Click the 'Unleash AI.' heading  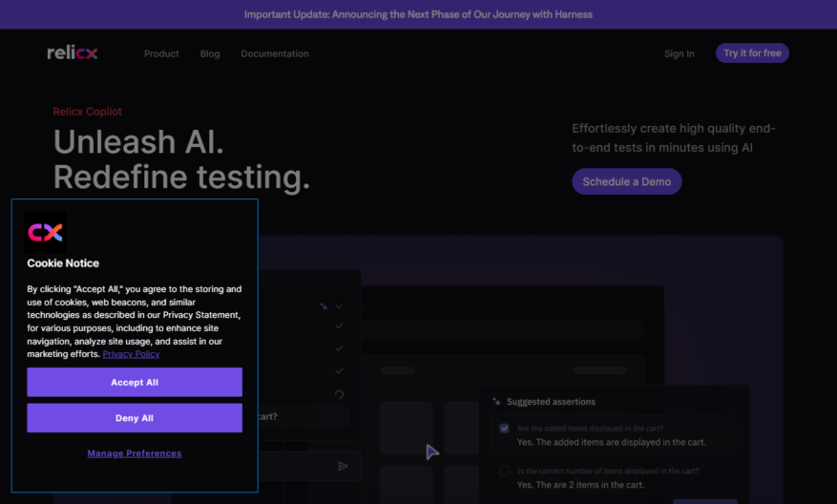coord(138,142)
